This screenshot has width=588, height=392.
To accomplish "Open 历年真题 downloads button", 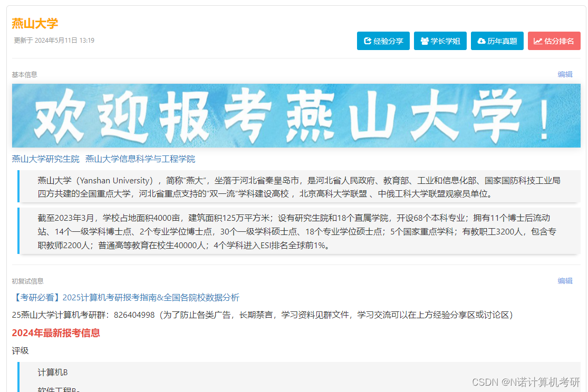I will pyautogui.click(x=497, y=41).
